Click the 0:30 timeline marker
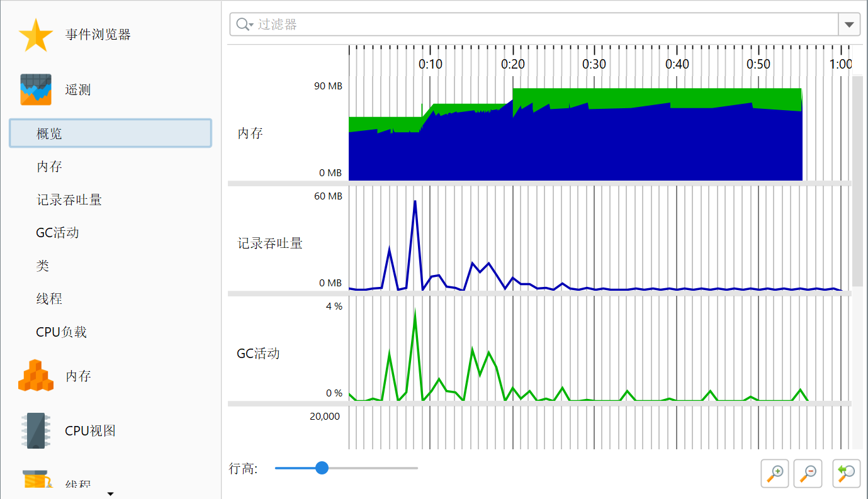The height and width of the screenshot is (499, 868). click(x=594, y=64)
